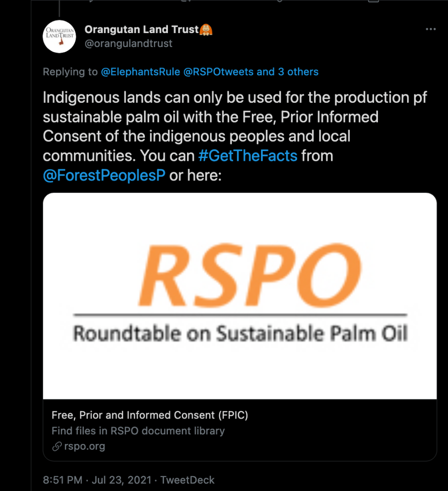Open the #GetTheFacts hashtag
Viewport: 448px width, 491px height.
248,156
